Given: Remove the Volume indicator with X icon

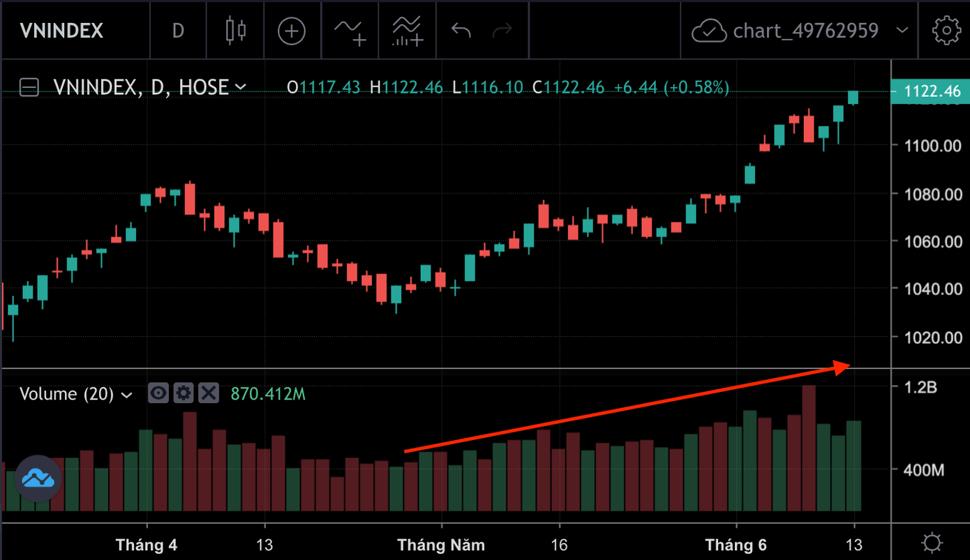Looking at the screenshot, I should (208, 393).
